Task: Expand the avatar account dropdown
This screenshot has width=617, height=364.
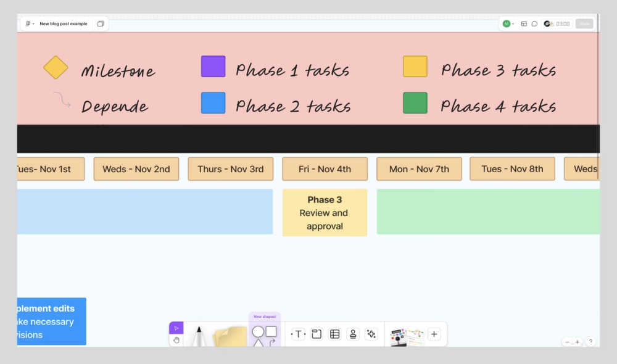Action: coord(513,23)
